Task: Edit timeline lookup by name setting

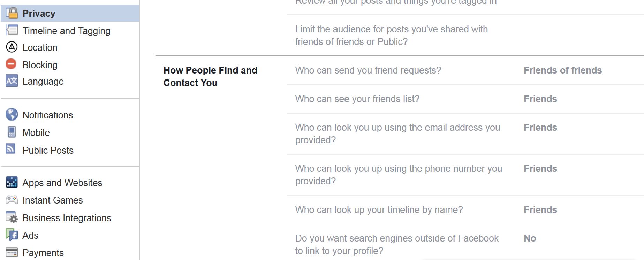Action: [465, 210]
